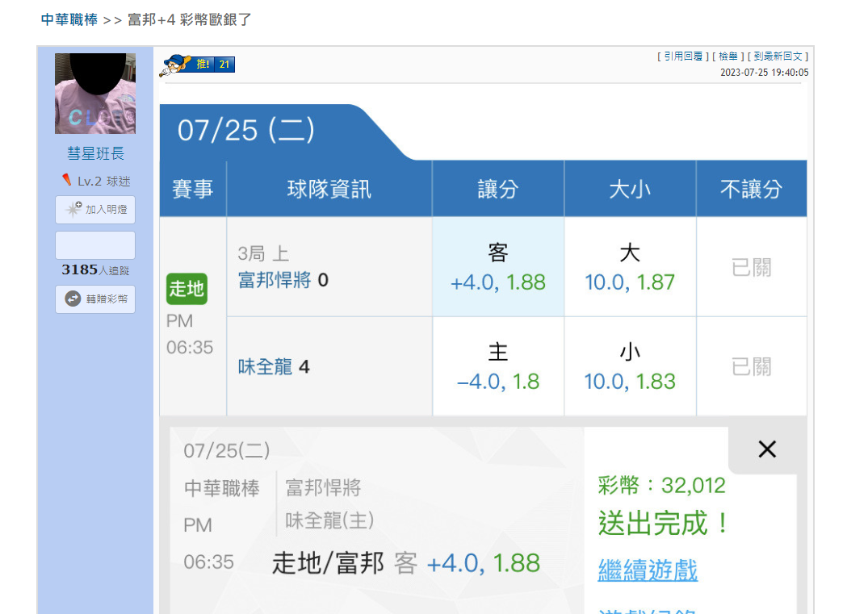Click the 走地/富邦 bet slip selection text
The height and width of the screenshot is (614, 868).
[x=328, y=564]
